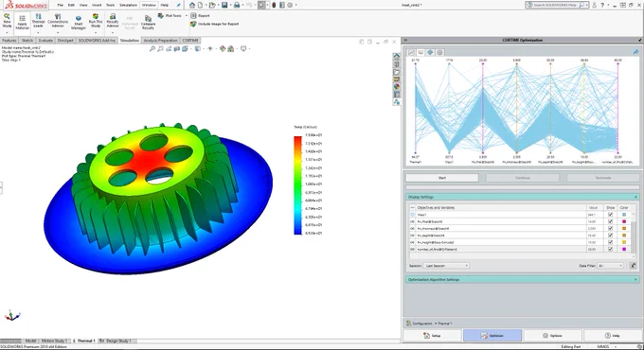644x350 pixels.
Task: Collapse the Display Settings section
Action: (635, 197)
